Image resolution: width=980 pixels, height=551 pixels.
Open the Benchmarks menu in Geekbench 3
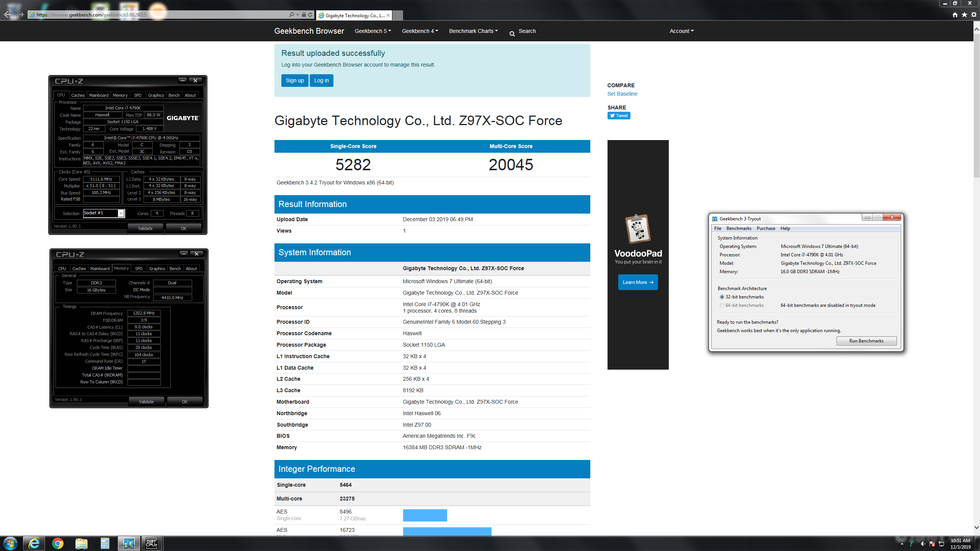coord(739,228)
